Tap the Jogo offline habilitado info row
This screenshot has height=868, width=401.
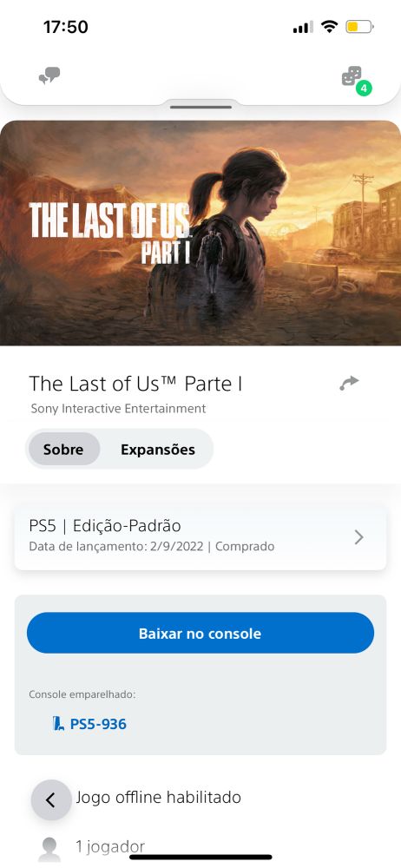(x=159, y=797)
